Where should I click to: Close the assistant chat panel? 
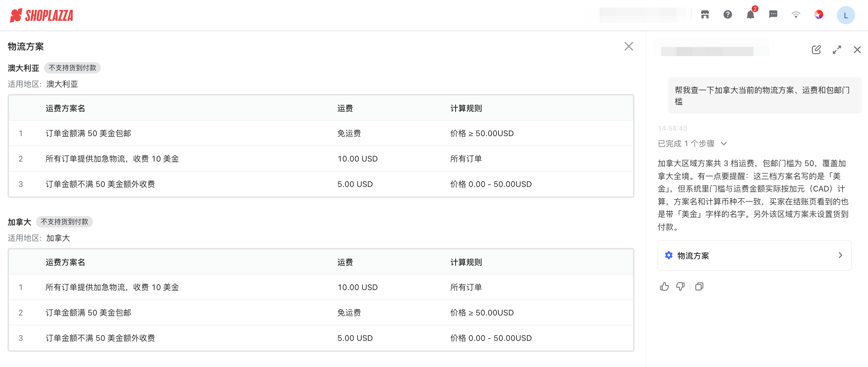click(857, 50)
